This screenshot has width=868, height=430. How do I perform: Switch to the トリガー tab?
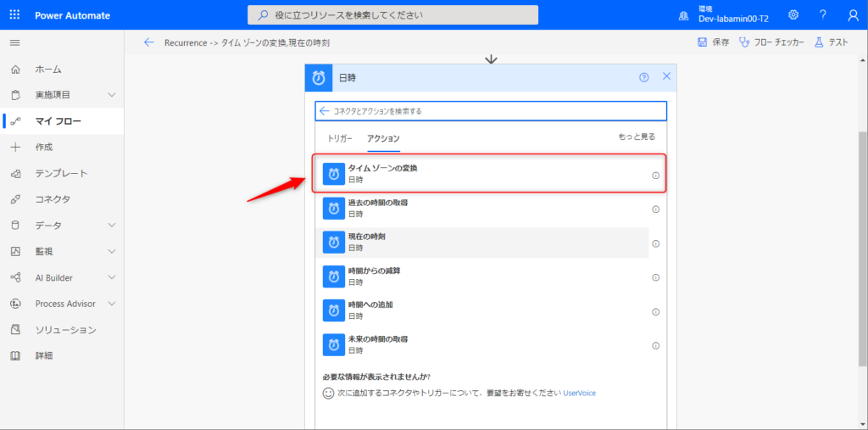click(340, 138)
